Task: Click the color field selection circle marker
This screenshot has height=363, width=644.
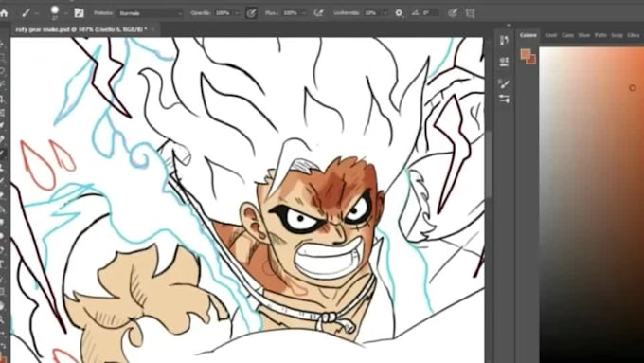Action: pyautogui.click(x=633, y=87)
